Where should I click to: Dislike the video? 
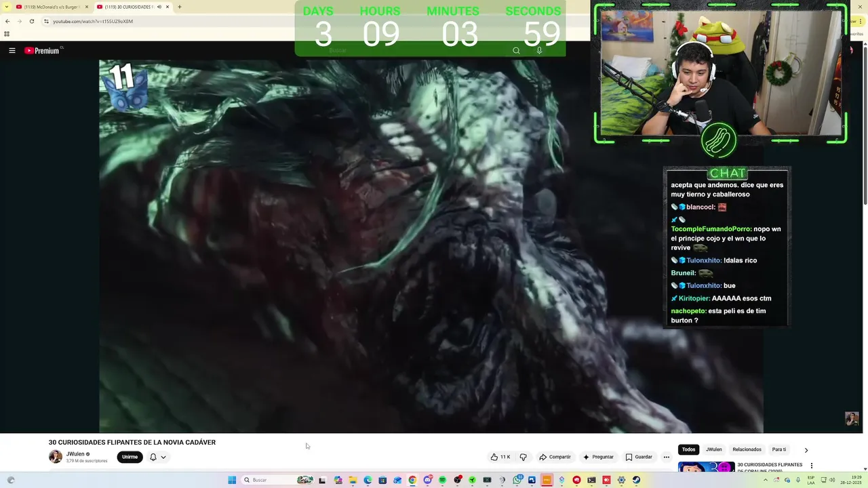click(x=523, y=457)
